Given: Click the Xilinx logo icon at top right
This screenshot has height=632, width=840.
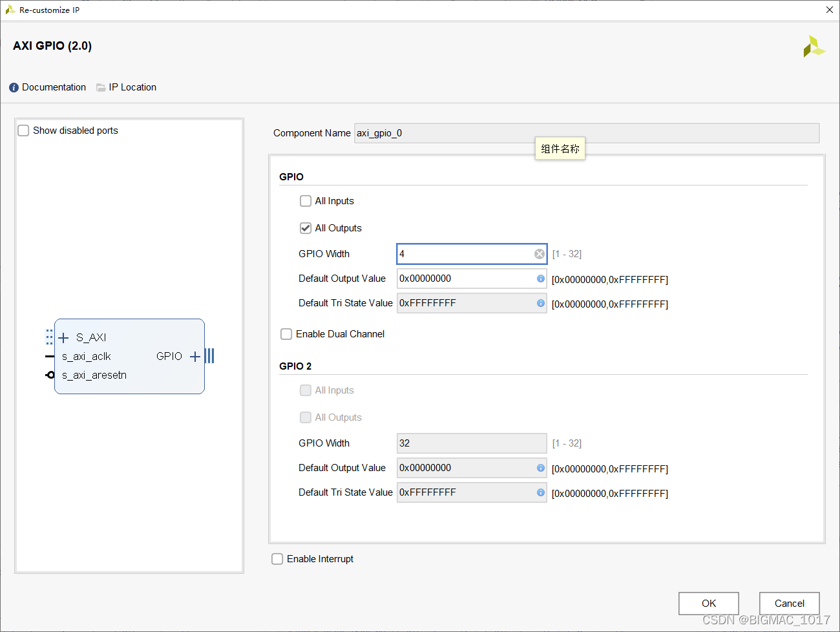Looking at the screenshot, I should (814, 47).
